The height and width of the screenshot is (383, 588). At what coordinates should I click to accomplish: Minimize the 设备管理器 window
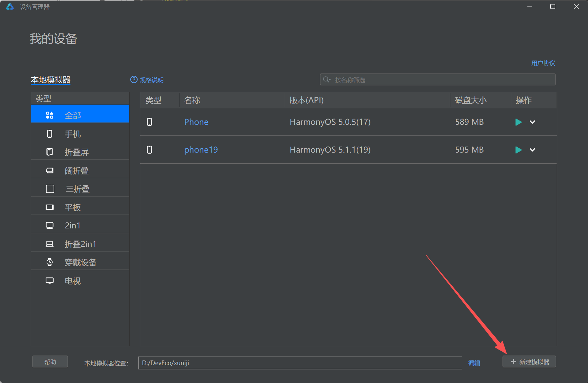(x=529, y=7)
